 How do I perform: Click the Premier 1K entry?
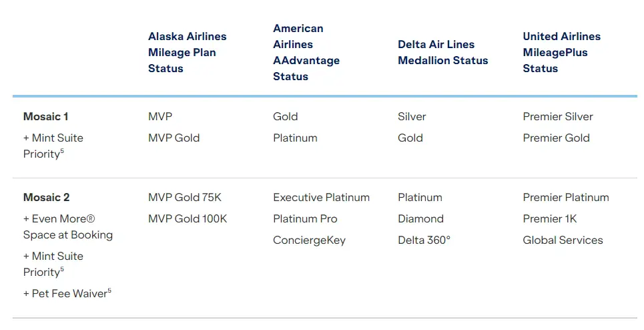[x=549, y=218]
